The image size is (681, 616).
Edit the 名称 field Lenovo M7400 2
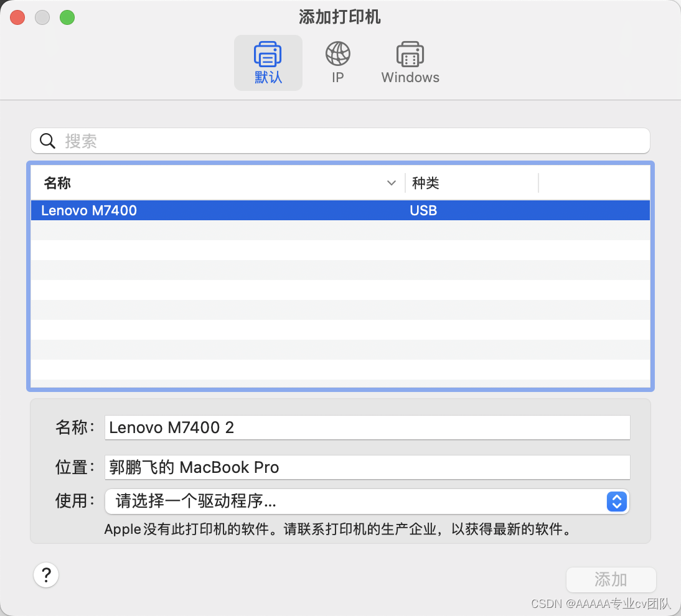[367, 427]
